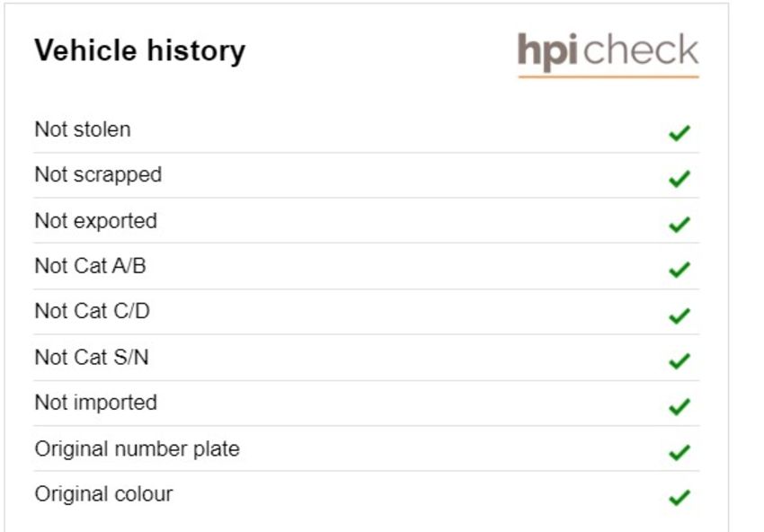764x532 pixels.
Task: Click the green tick beside Not Cat C/D
Action: [x=680, y=315]
